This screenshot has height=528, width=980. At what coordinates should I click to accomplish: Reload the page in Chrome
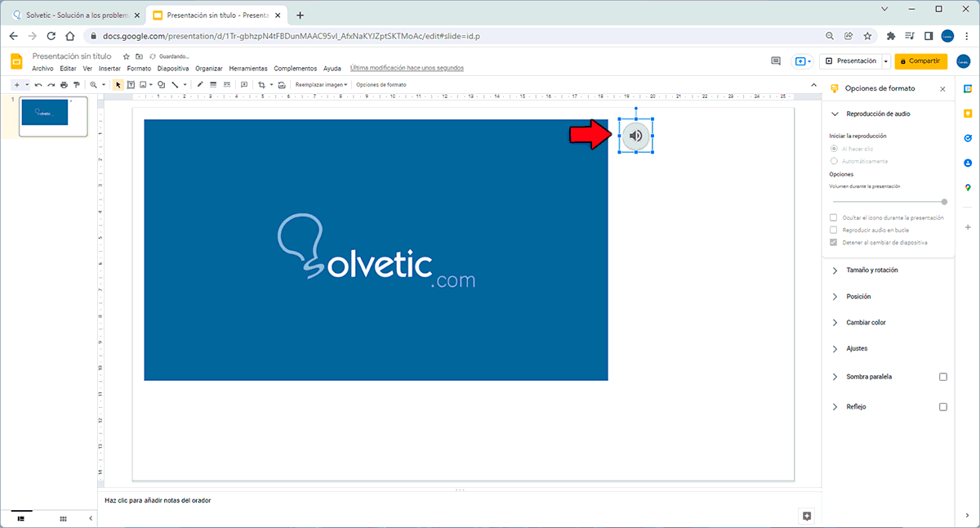(x=51, y=36)
